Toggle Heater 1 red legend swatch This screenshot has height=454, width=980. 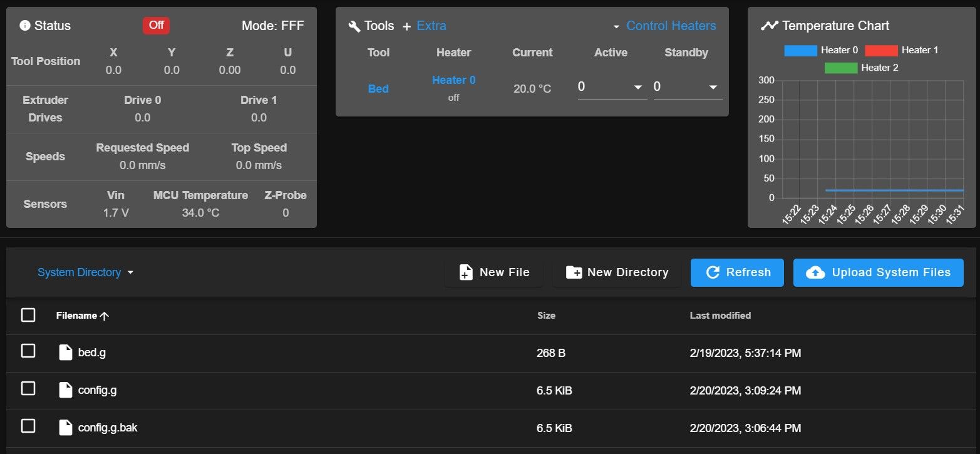point(881,50)
